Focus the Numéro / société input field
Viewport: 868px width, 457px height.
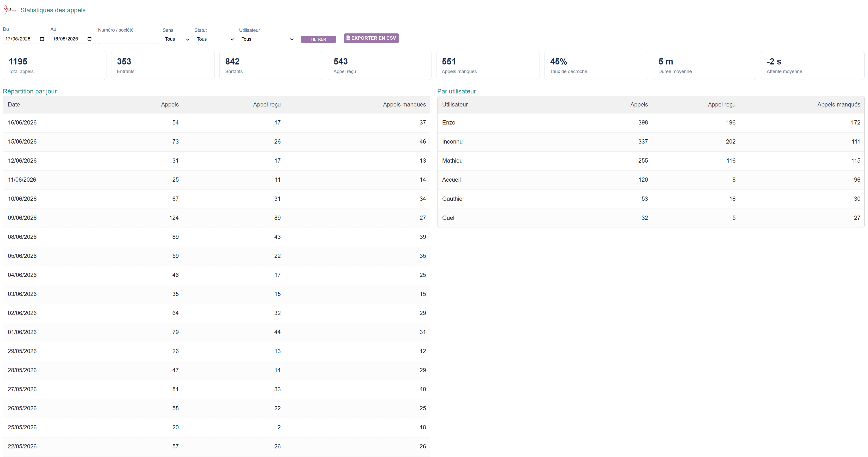tap(128, 39)
